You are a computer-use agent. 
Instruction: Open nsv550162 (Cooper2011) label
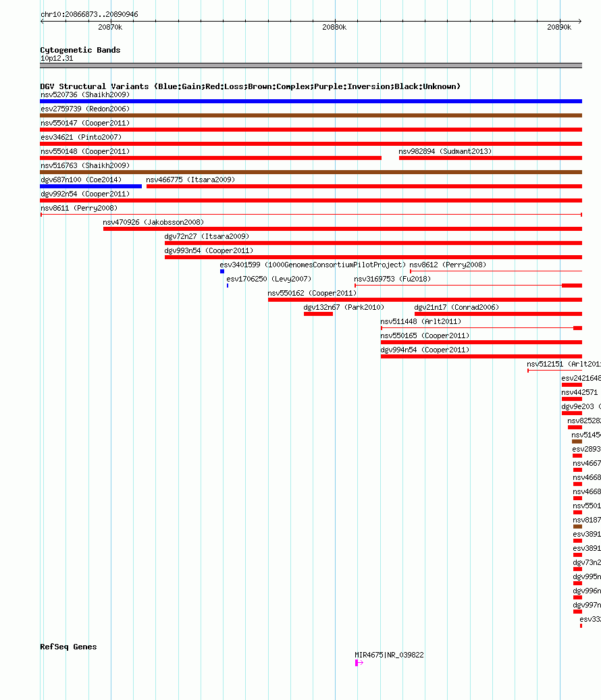click(312, 294)
